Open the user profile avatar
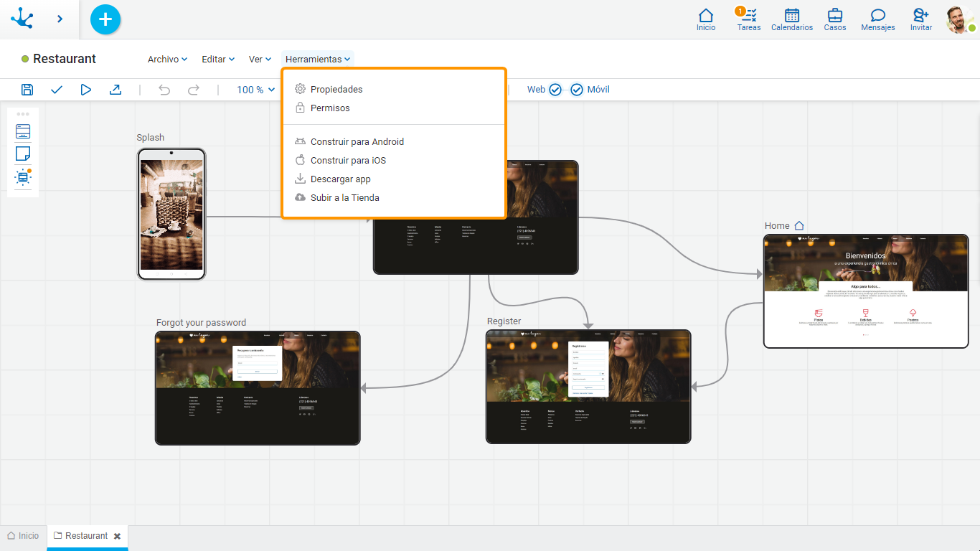Screen dimensions: 980x551 pyautogui.click(x=960, y=19)
